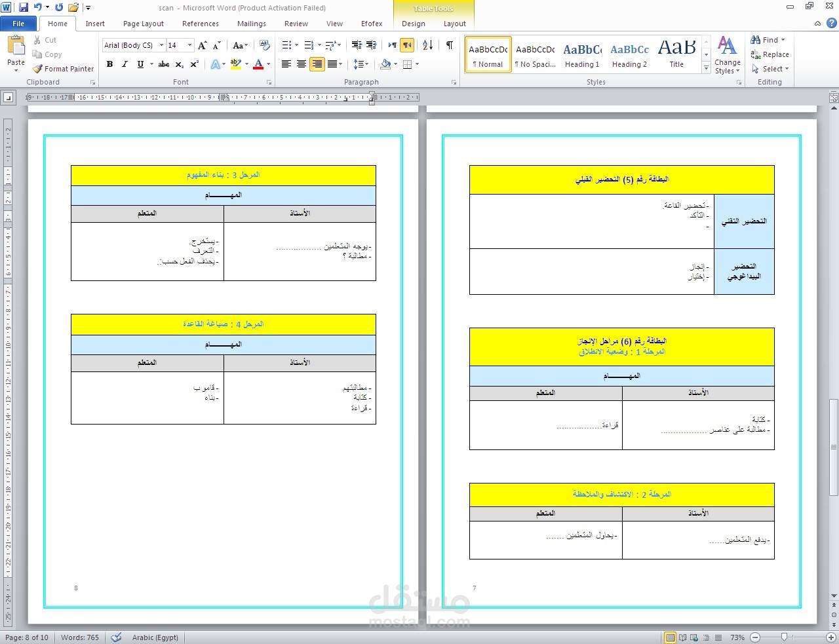839x644 pixels.
Task: Click the Increase Indent icon
Action: click(x=371, y=45)
